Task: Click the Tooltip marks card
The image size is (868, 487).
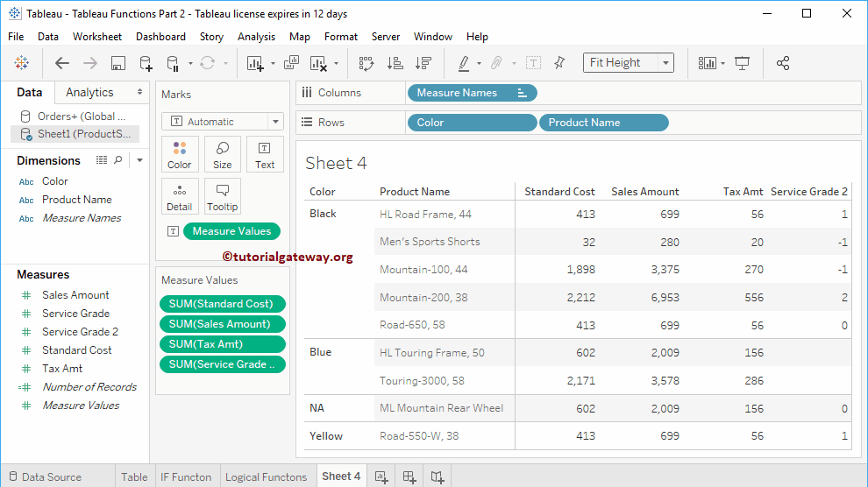Action: tap(222, 196)
